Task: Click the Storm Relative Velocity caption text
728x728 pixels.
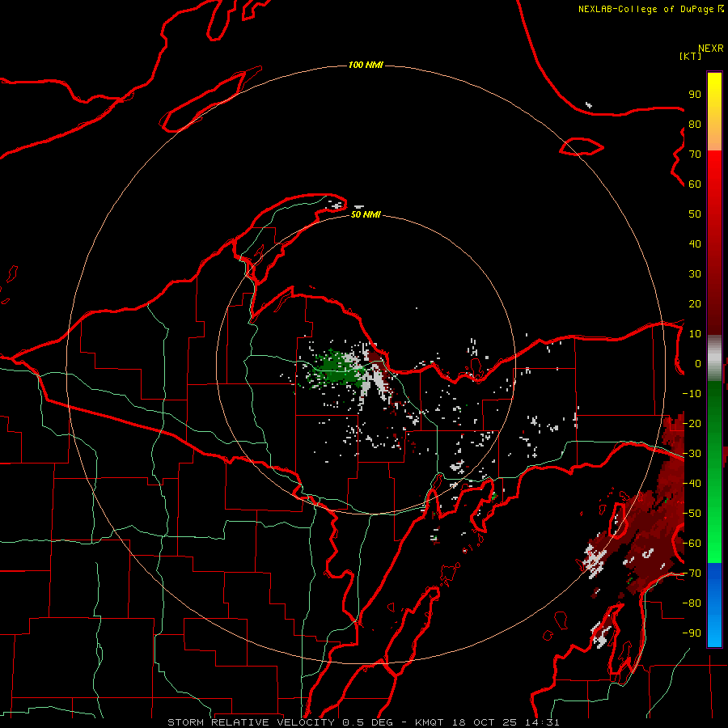Action: click(x=363, y=722)
